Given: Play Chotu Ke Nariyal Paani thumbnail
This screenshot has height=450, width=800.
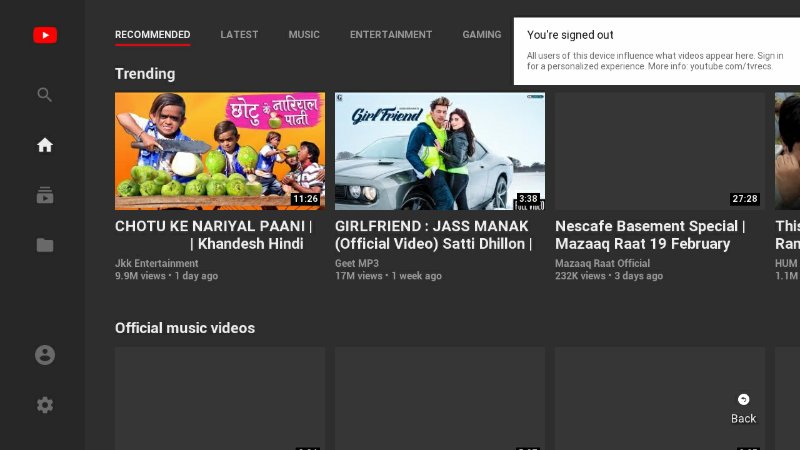Looking at the screenshot, I should coord(220,151).
